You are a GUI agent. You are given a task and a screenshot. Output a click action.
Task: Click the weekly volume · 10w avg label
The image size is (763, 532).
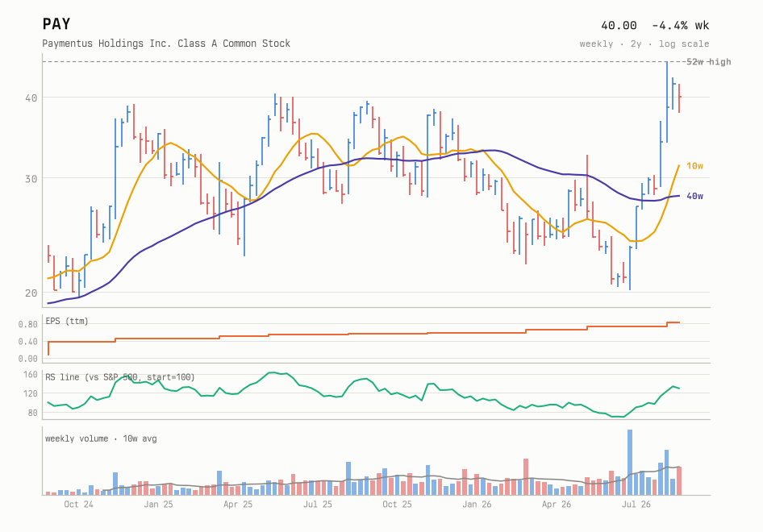tap(101, 438)
